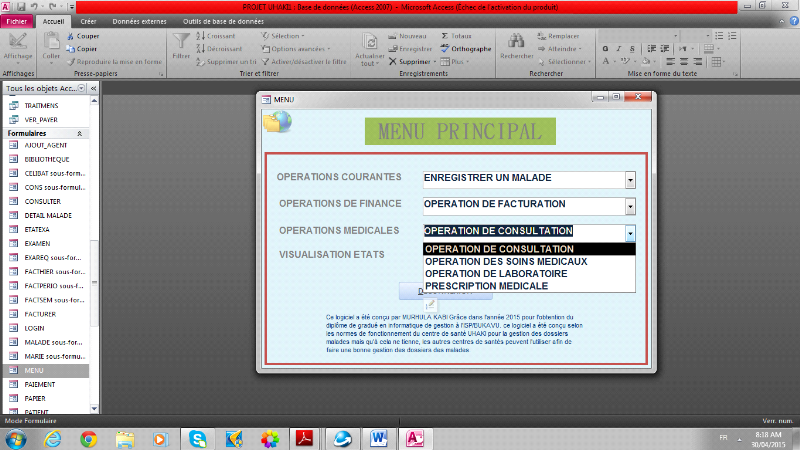Click Enregistrer record button
This screenshot has width=800, height=450.
pyautogui.click(x=410, y=49)
